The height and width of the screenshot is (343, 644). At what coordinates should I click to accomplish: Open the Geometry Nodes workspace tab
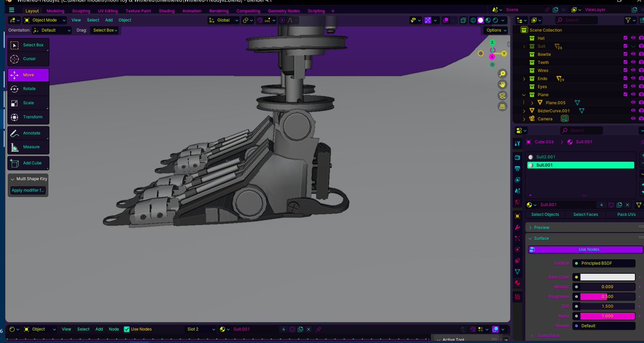(284, 11)
